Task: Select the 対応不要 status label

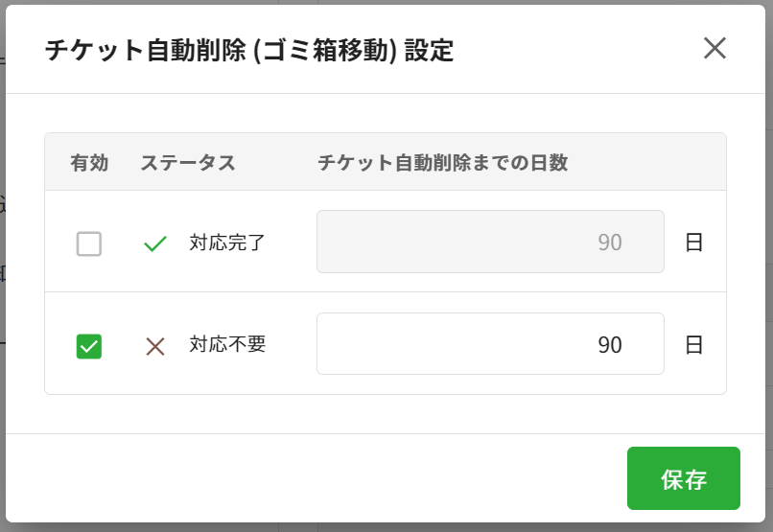Action: tap(227, 344)
